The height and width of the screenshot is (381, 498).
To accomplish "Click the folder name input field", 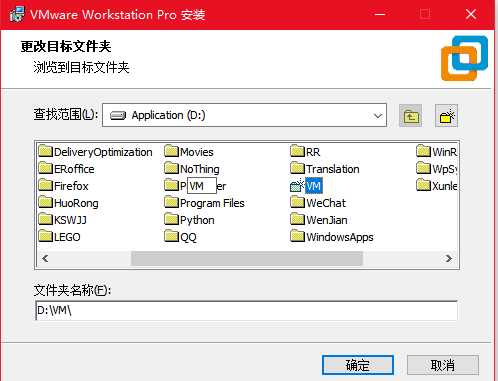I will click(x=246, y=310).
